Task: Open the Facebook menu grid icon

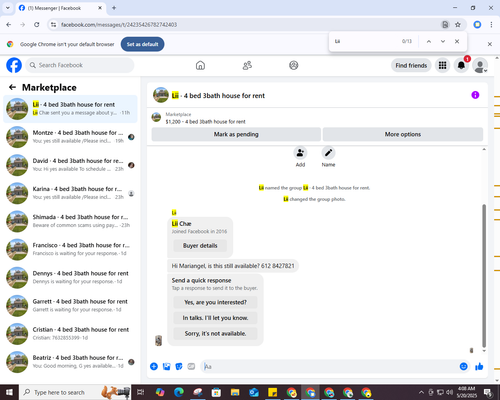Action: (442, 65)
